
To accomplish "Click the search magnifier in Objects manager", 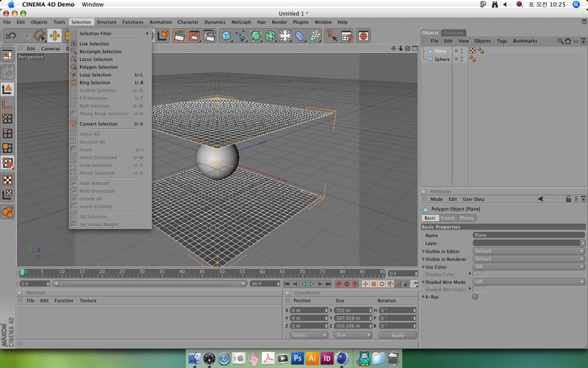I will point(560,41).
